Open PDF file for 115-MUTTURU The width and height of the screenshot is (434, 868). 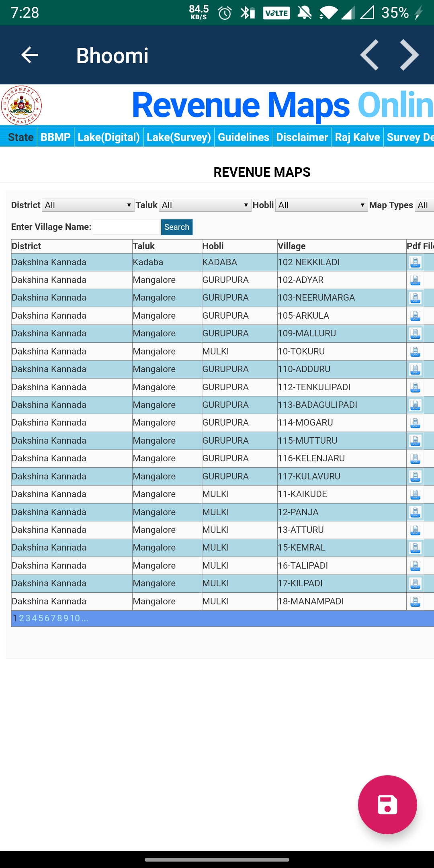point(415,441)
